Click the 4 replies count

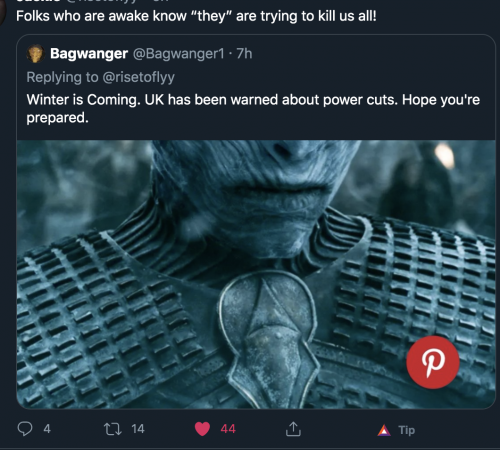coord(47,429)
